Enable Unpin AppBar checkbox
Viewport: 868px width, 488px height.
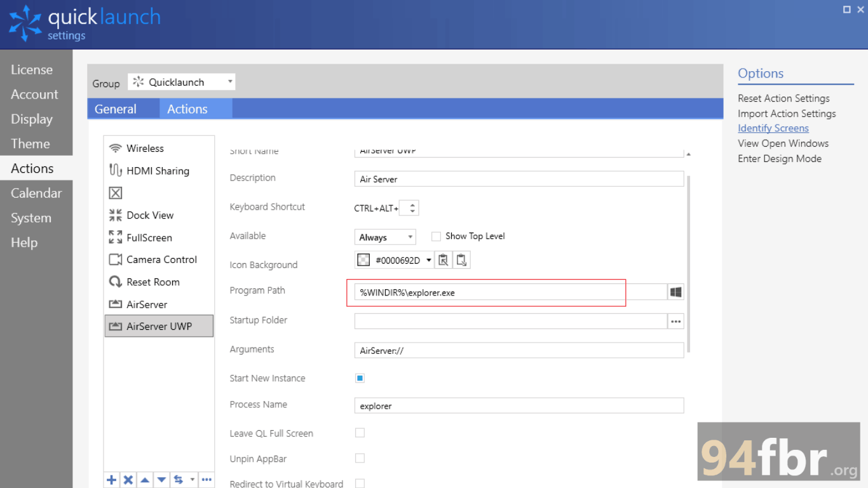pyautogui.click(x=360, y=458)
